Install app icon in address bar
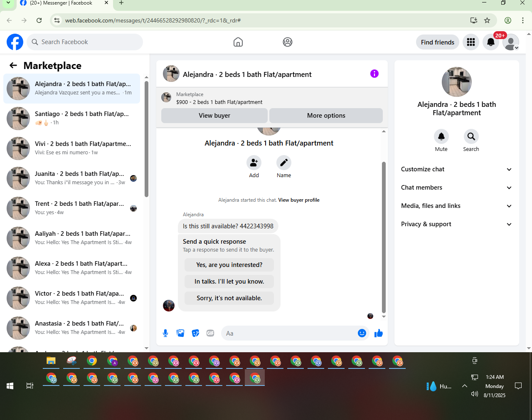The width and height of the screenshot is (532, 420). 473,20
